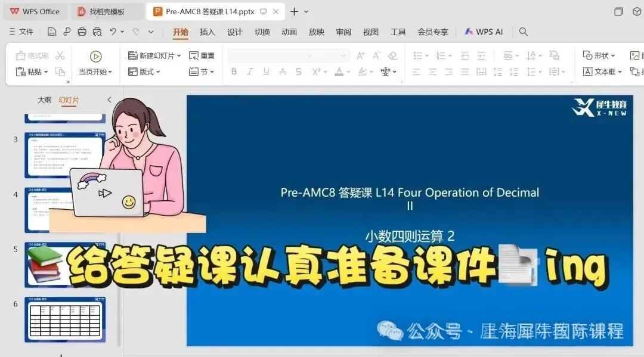Open the 粘贴 paste options dropdown
This screenshot has width=644, height=357.
(x=45, y=72)
